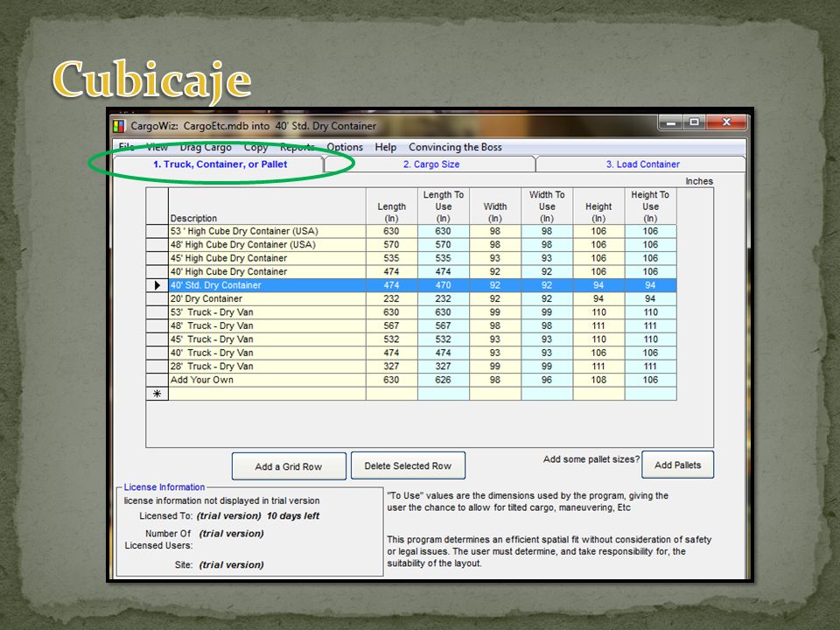The image size is (840, 630).
Task: Select the 53' High Cube Dry Container row
Action: point(411,231)
